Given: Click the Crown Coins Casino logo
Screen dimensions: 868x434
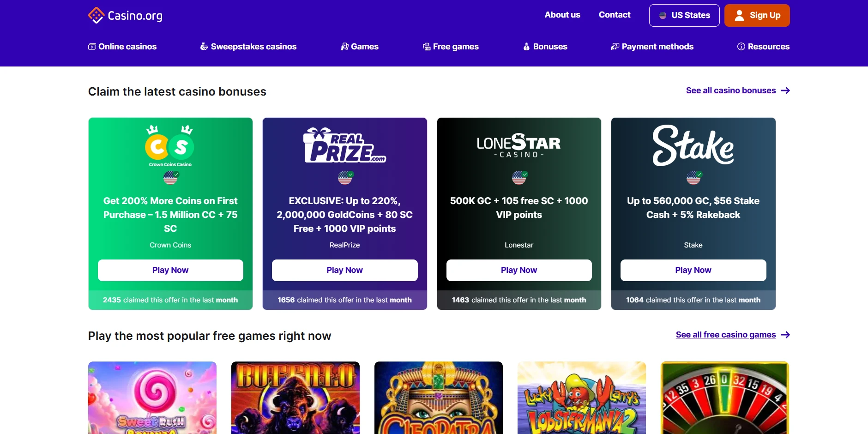Looking at the screenshot, I should (170, 146).
